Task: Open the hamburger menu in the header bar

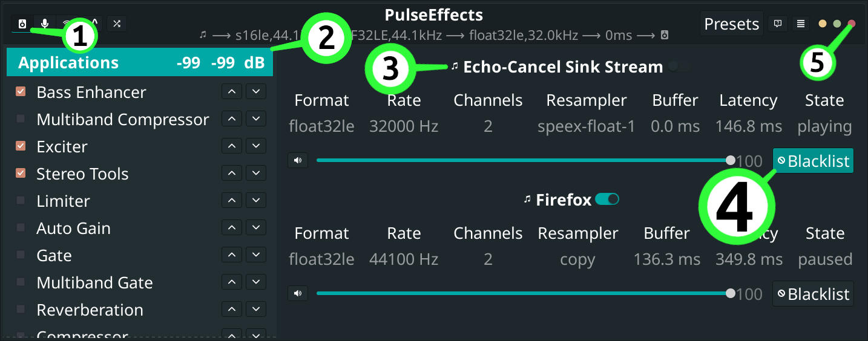Action: [x=801, y=24]
